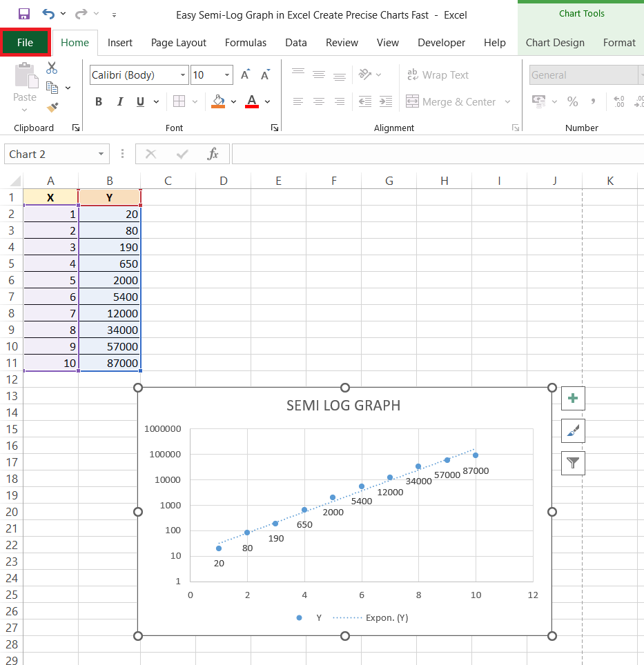Click the Comma Style icon
644x665 pixels.
[x=592, y=101]
